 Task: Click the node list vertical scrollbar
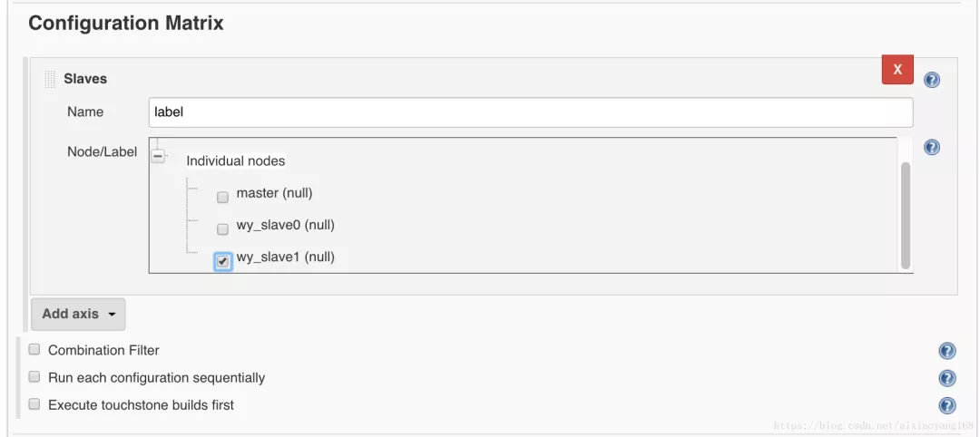(x=905, y=215)
